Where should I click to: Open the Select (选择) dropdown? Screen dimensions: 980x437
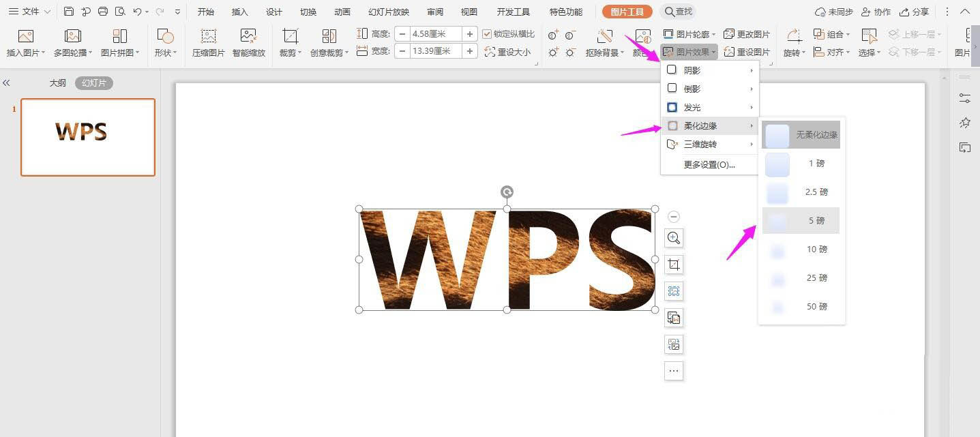click(x=869, y=43)
